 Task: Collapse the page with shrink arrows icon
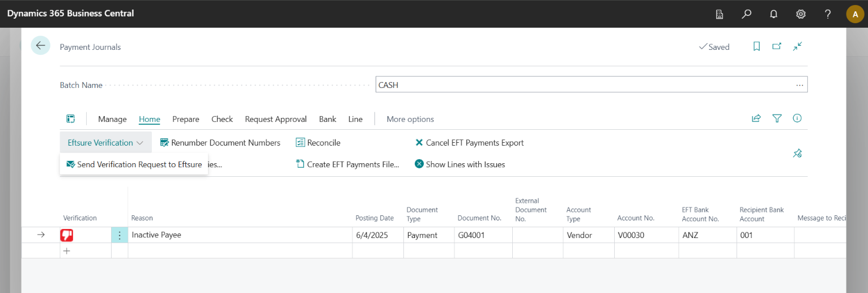pos(798,46)
